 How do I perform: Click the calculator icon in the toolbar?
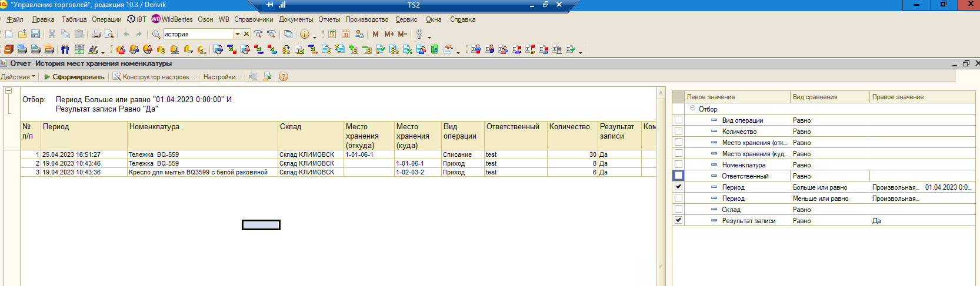(332, 34)
